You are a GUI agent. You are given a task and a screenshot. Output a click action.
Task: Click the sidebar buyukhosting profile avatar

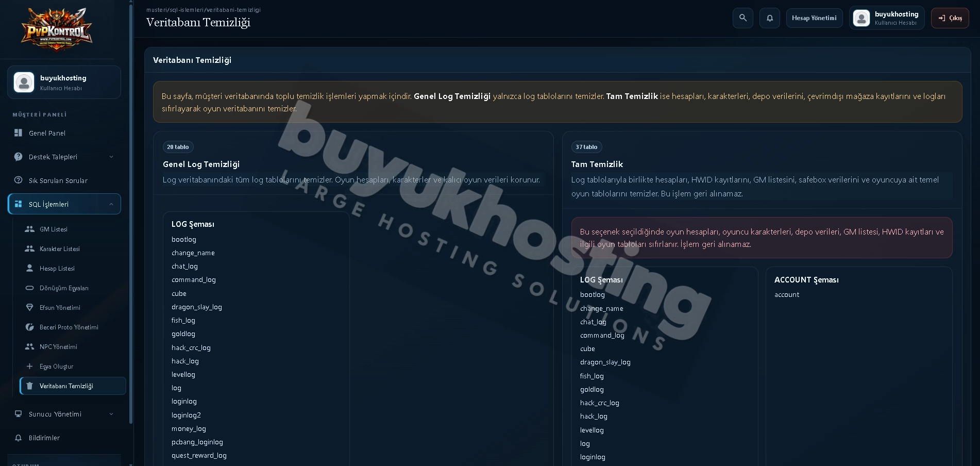point(24,82)
